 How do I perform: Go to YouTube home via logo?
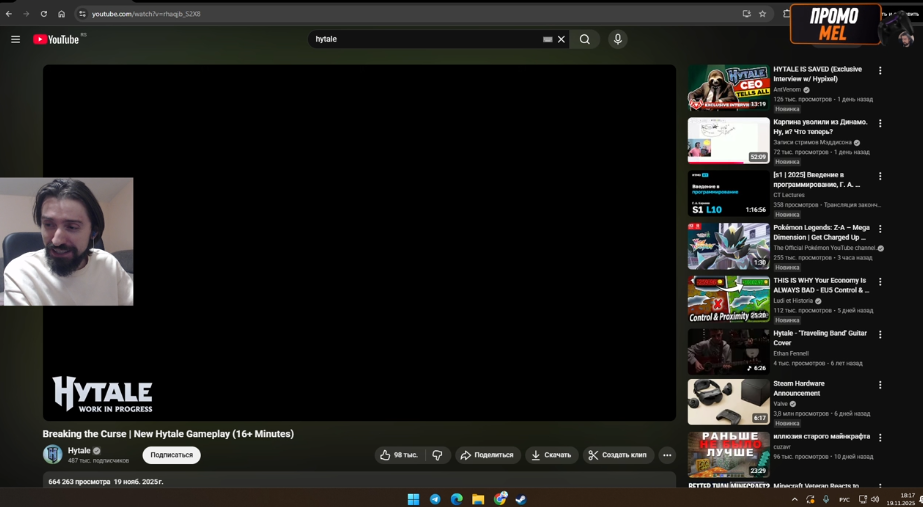coord(56,39)
